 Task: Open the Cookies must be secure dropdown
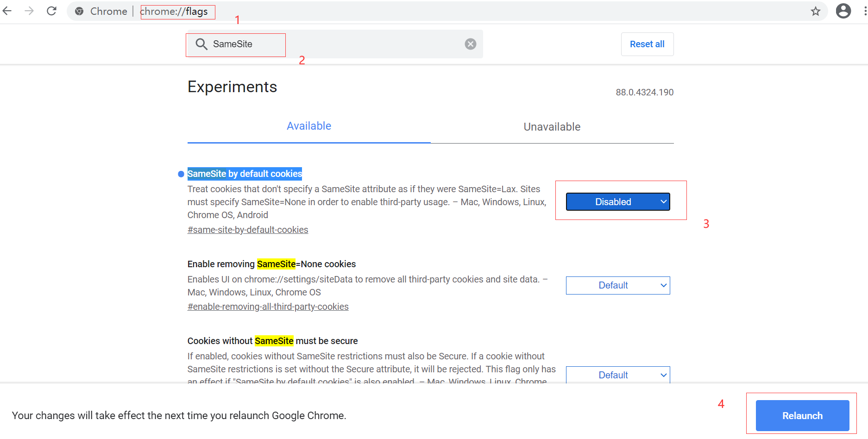[x=617, y=375]
